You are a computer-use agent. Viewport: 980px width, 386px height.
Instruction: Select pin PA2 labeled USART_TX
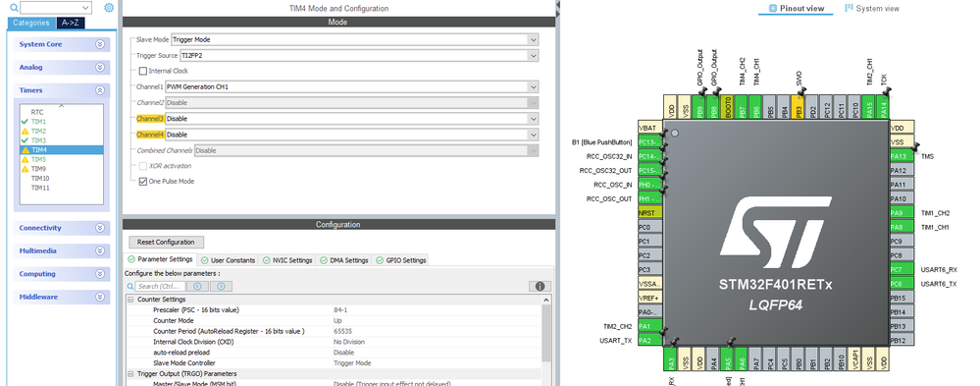[x=650, y=341]
